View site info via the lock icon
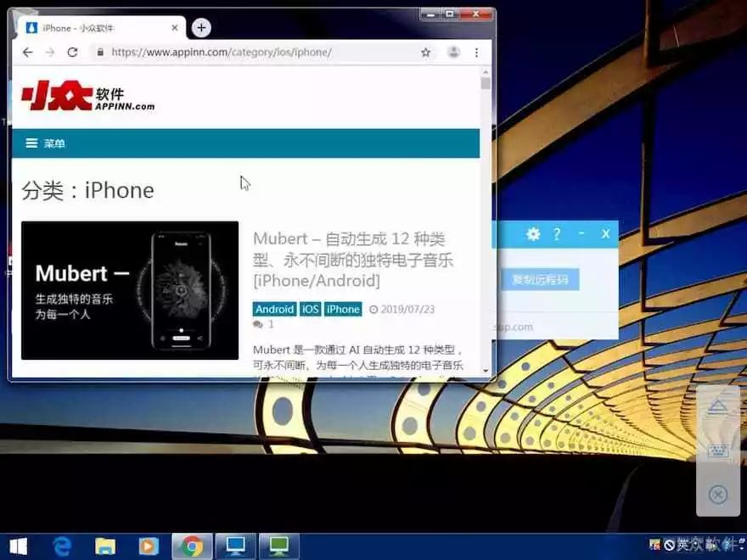 coord(100,53)
